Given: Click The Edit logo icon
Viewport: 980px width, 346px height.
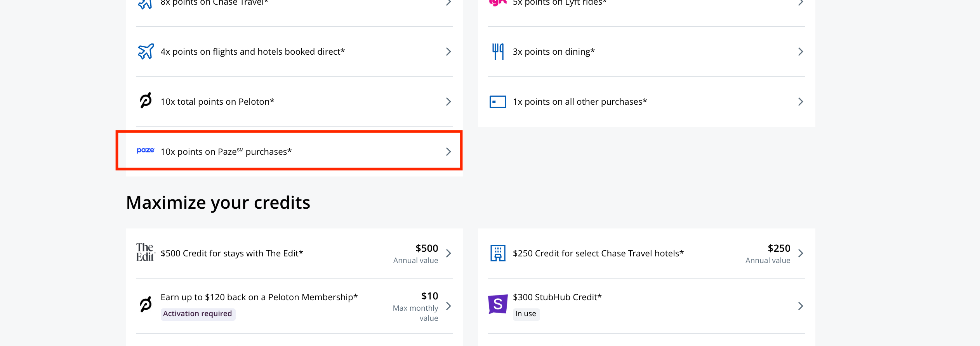Looking at the screenshot, I should point(146,252).
